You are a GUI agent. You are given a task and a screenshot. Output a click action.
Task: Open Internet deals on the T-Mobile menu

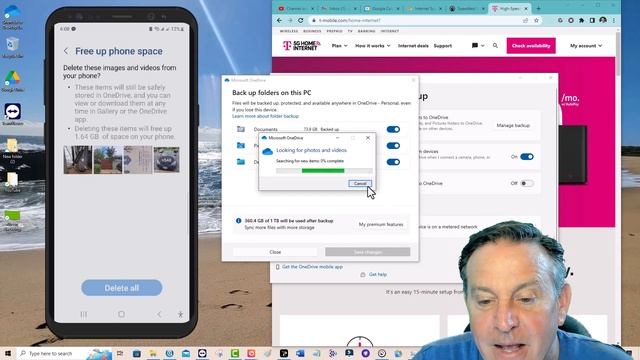413,46
